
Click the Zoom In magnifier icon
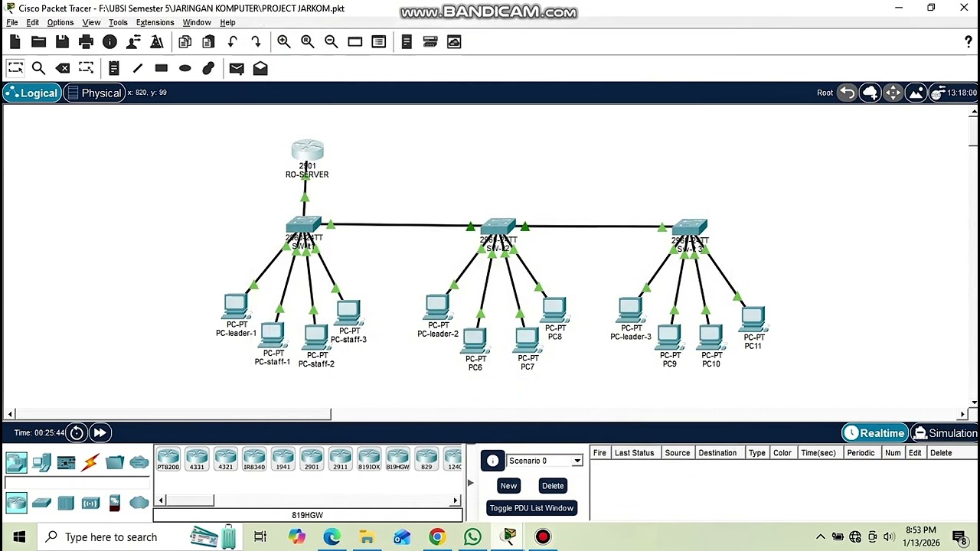coord(284,42)
